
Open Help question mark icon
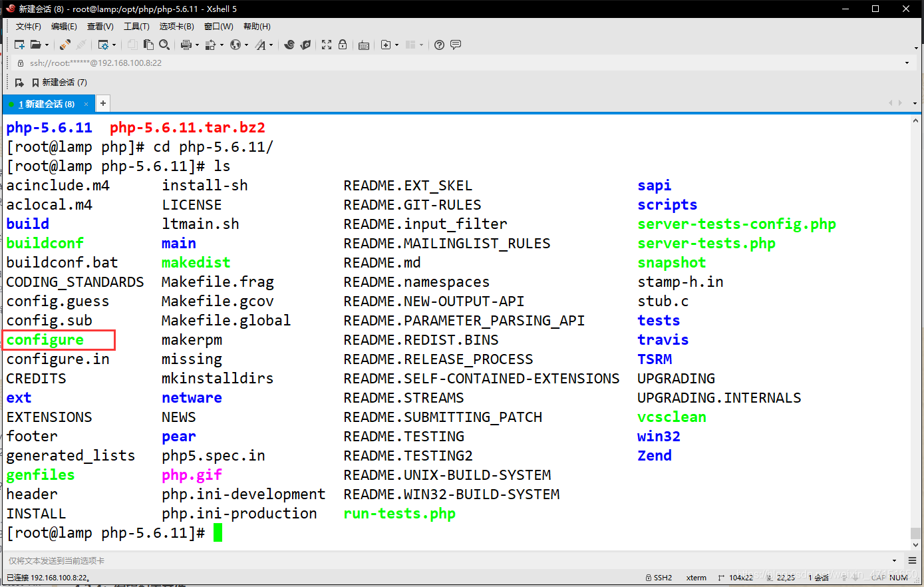pyautogui.click(x=439, y=45)
